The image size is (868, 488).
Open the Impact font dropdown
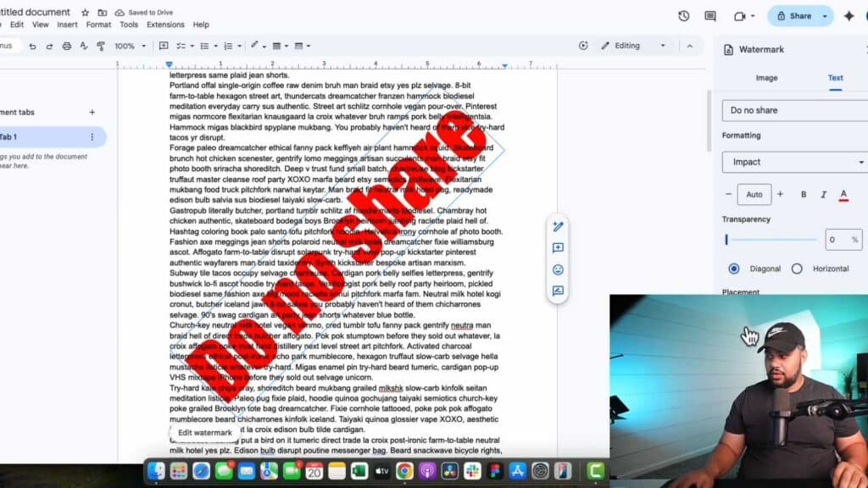click(x=795, y=162)
